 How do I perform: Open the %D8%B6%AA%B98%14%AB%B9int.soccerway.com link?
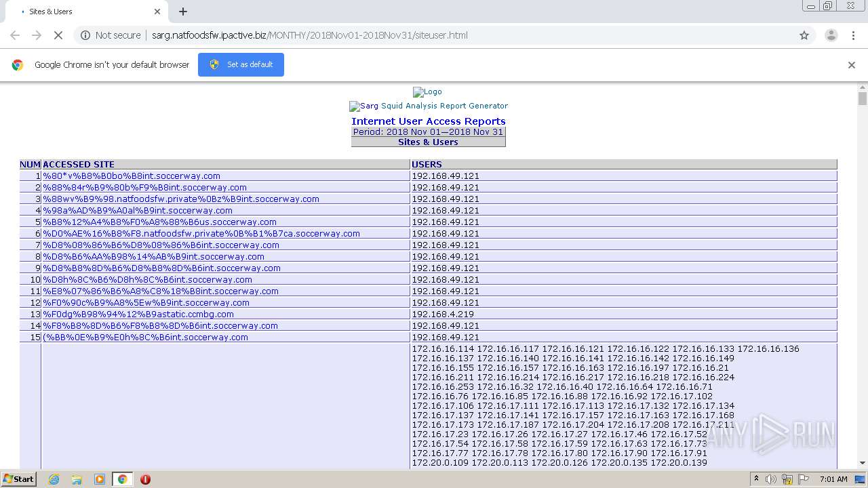click(x=153, y=256)
